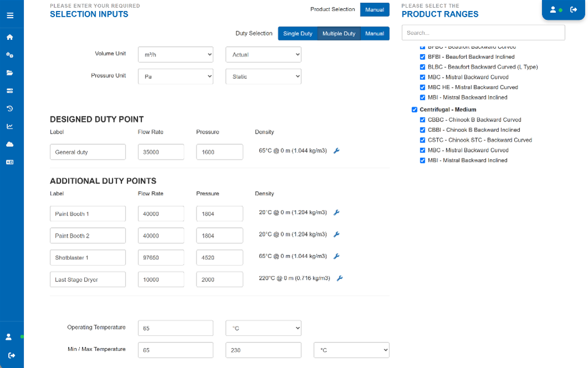Toggle MBC checkbox under Centrifugal - Medium
The image size is (588, 368).
click(422, 150)
